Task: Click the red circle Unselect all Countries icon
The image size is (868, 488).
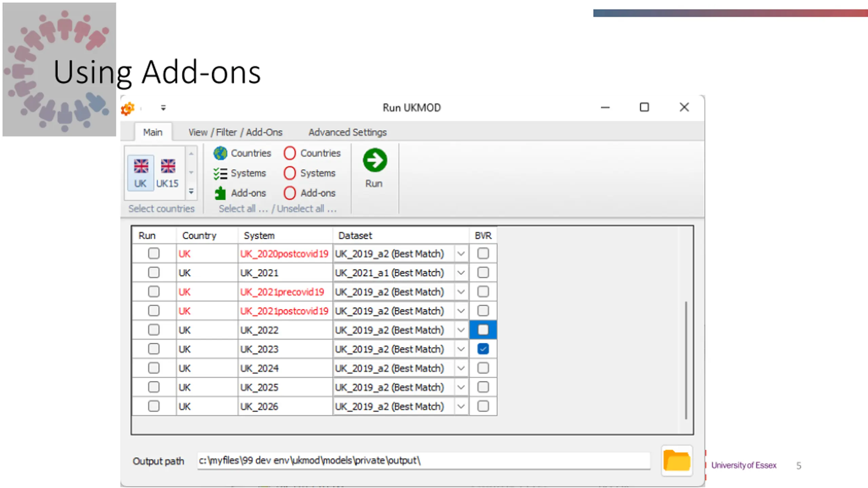Action: coord(290,153)
